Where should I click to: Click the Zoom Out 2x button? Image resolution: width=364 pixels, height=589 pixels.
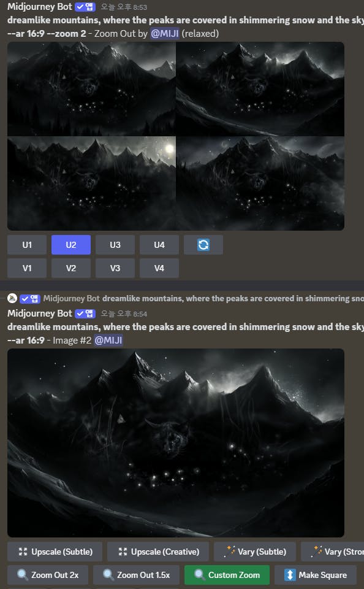tap(48, 575)
